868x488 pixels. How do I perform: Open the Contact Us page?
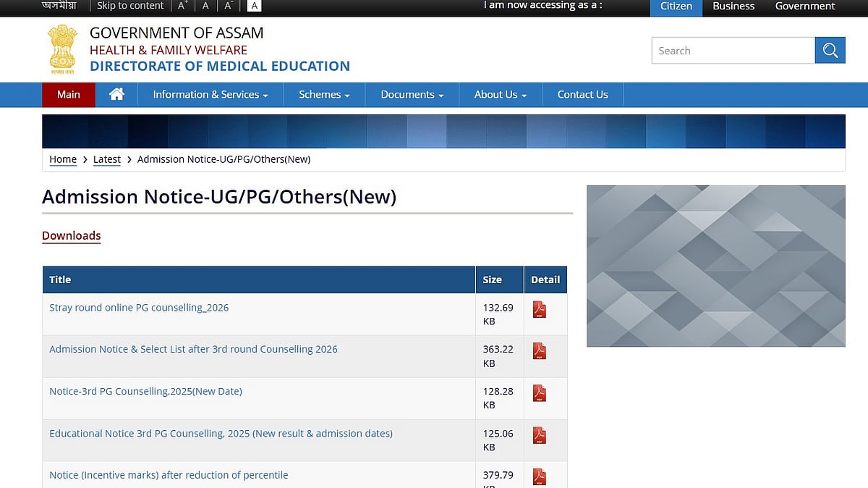[x=582, y=94]
